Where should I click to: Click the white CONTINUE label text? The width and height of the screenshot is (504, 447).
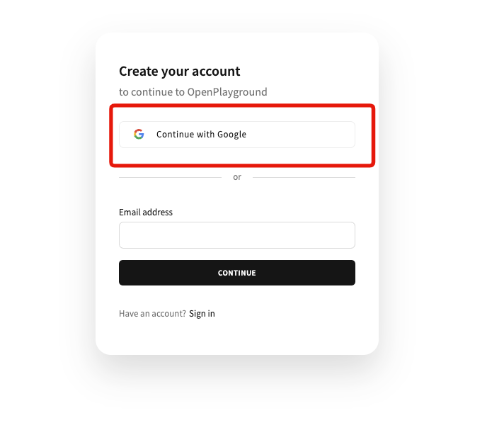[x=237, y=273]
